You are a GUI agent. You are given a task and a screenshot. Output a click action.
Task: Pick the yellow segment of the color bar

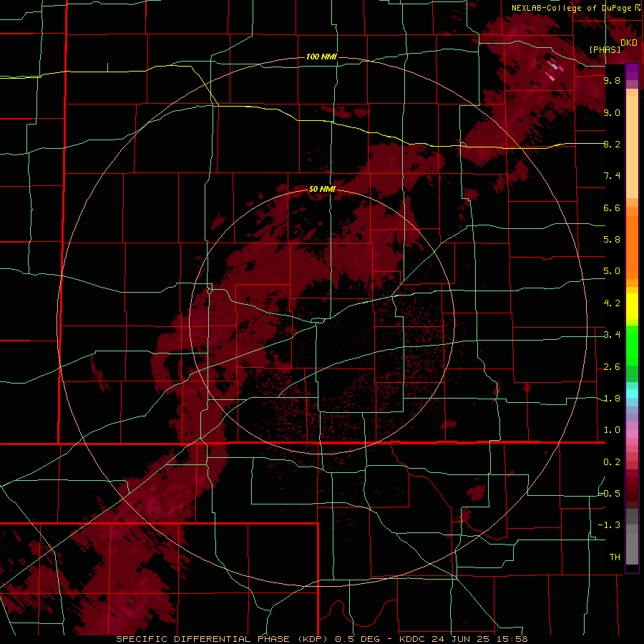(632, 306)
